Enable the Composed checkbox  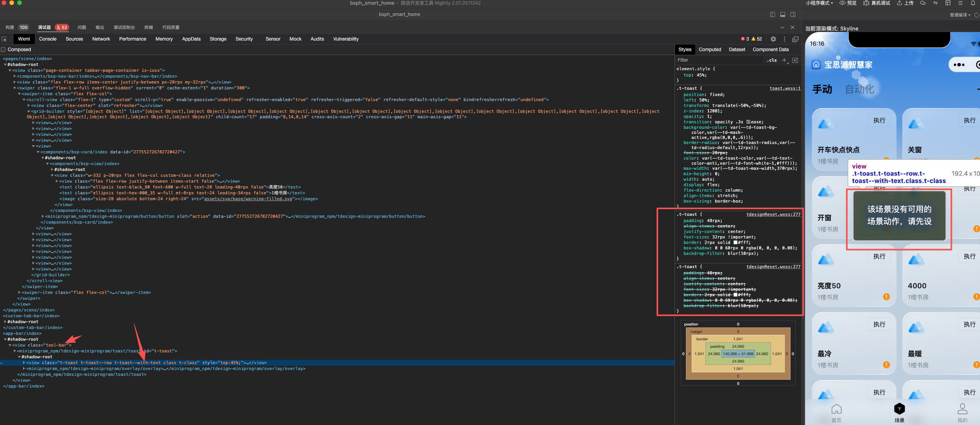pyautogui.click(x=4, y=50)
